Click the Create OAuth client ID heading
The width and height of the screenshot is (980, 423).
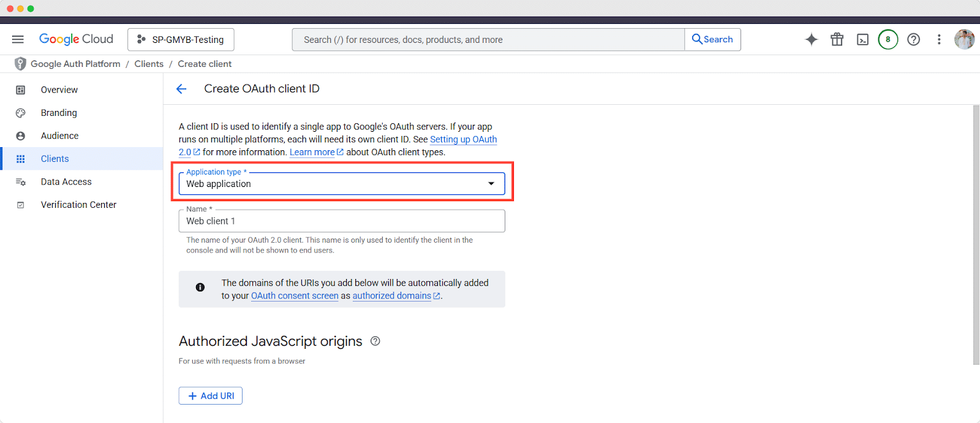point(262,89)
